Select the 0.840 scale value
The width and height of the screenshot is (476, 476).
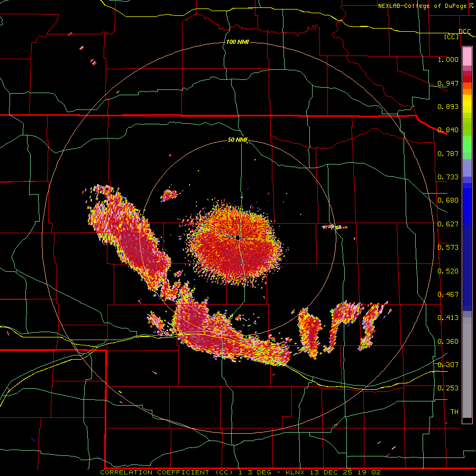[448, 130]
